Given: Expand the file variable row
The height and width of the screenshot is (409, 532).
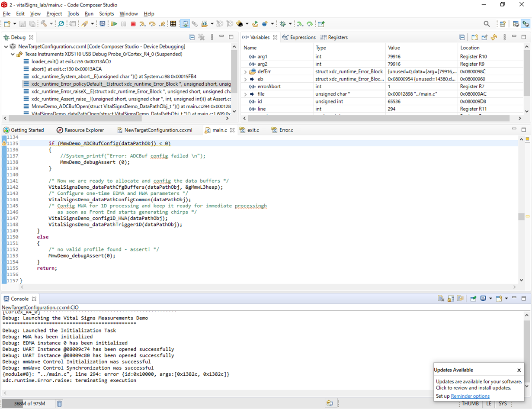Looking at the screenshot, I should pos(245,94).
